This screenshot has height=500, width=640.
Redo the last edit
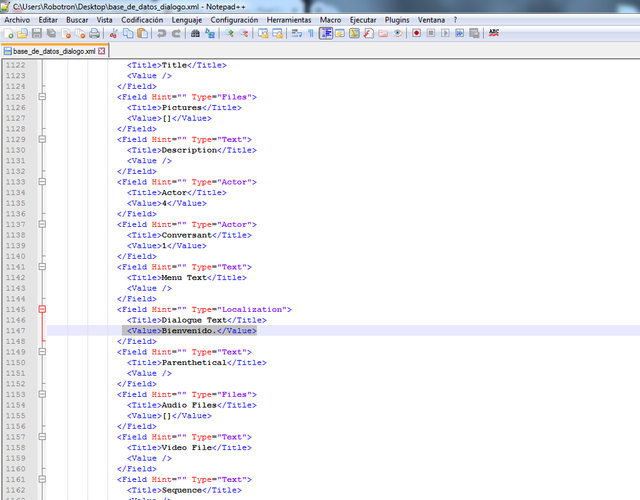[176, 33]
